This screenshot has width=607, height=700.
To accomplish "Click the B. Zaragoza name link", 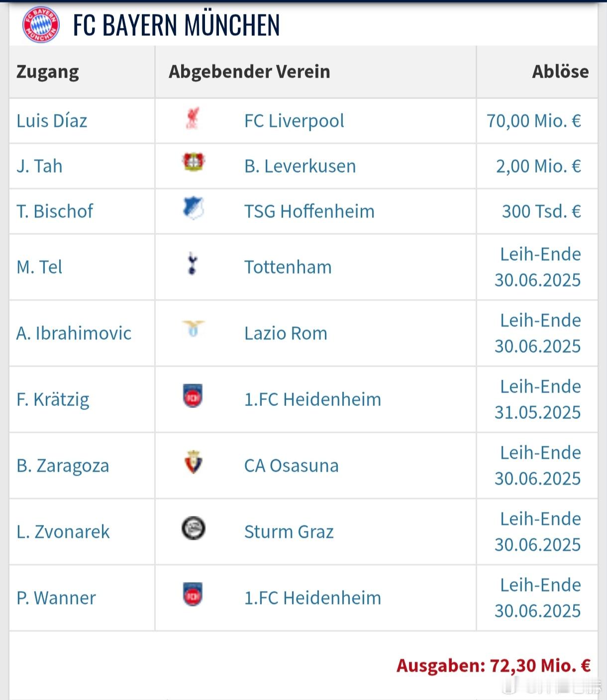I will (x=63, y=466).
